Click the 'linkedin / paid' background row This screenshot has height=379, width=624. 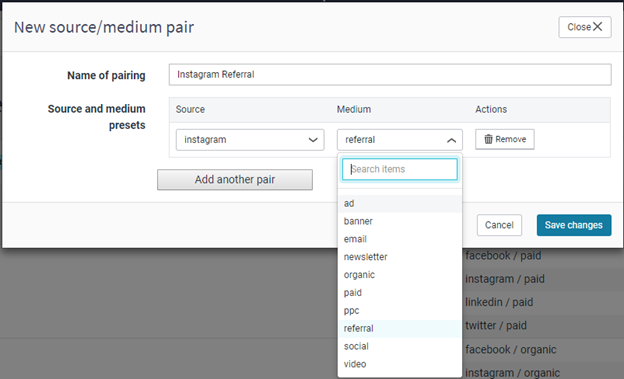[x=499, y=303]
